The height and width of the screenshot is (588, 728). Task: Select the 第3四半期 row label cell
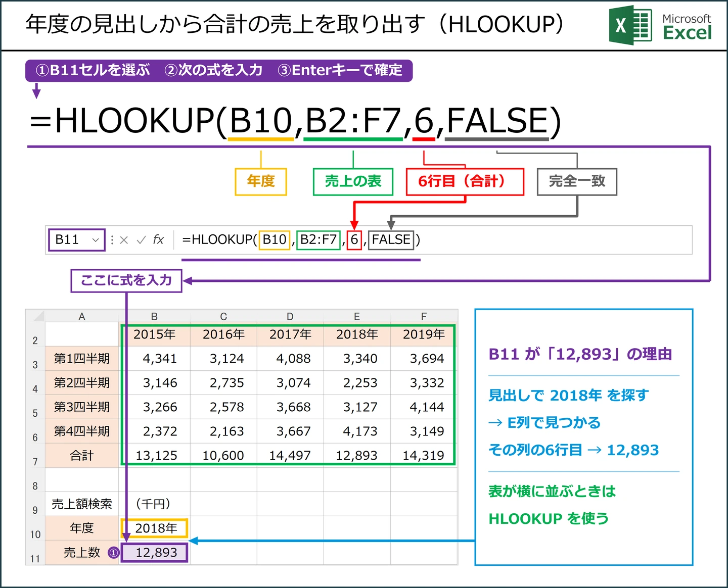(82, 407)
